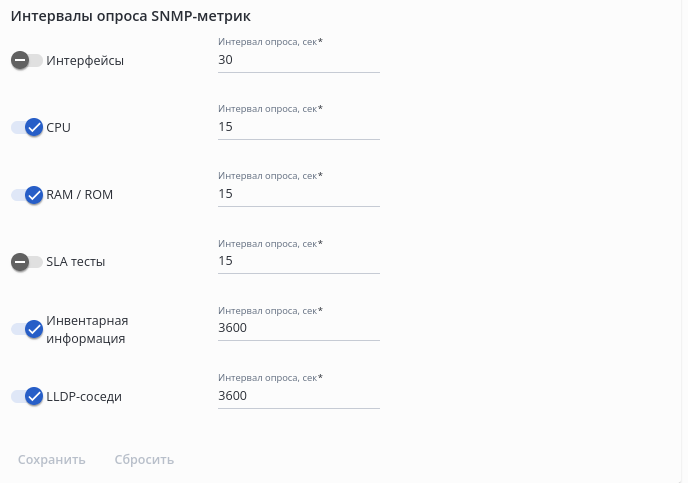Click the SLA тесты label text
The image size is (688, 483).
pyautogui.click(x=76, y=262)
